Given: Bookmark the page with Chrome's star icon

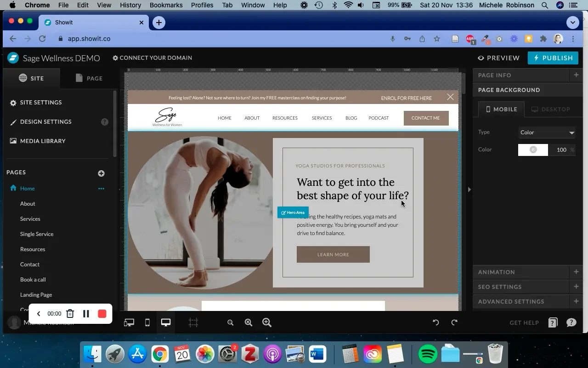Looking at the screenshot, I should tap(437, 39).
